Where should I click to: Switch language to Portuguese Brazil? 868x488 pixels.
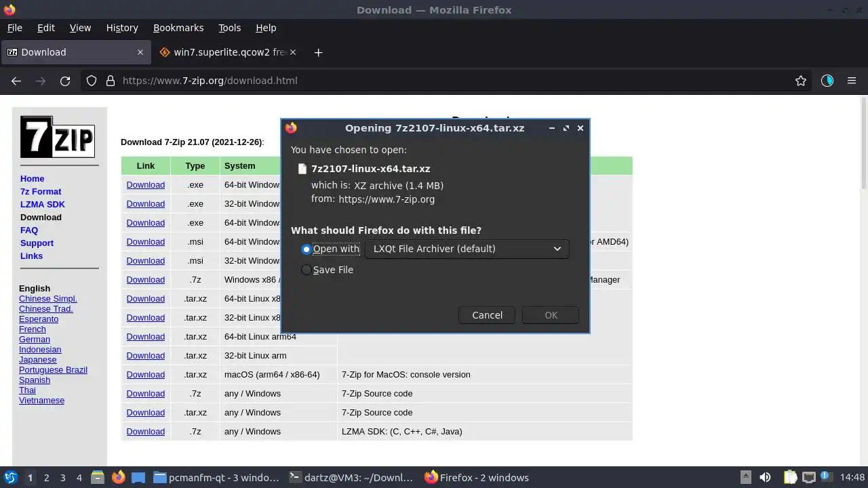point(53,370)
